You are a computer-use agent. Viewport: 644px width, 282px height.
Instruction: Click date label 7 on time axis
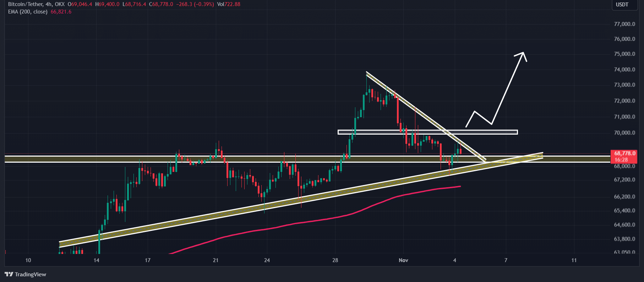coord(506,260)
